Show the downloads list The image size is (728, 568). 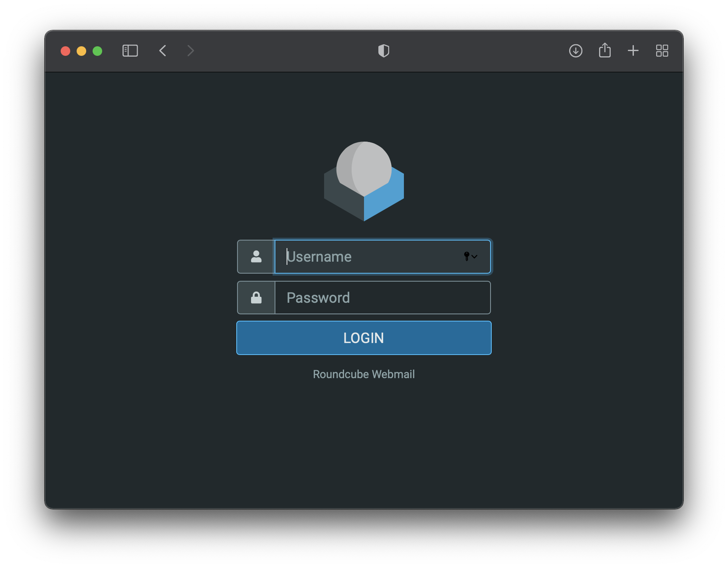pos(576,51)
